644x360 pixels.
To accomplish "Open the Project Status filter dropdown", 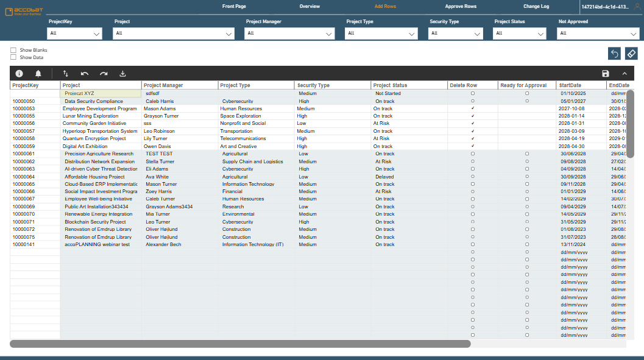I will 520,34.
